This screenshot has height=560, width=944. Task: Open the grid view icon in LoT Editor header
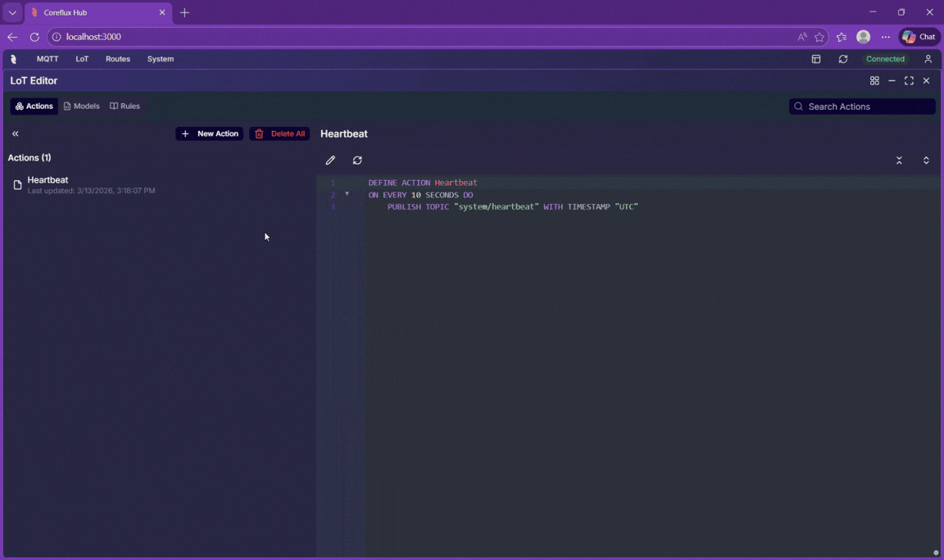pos(874,80)
